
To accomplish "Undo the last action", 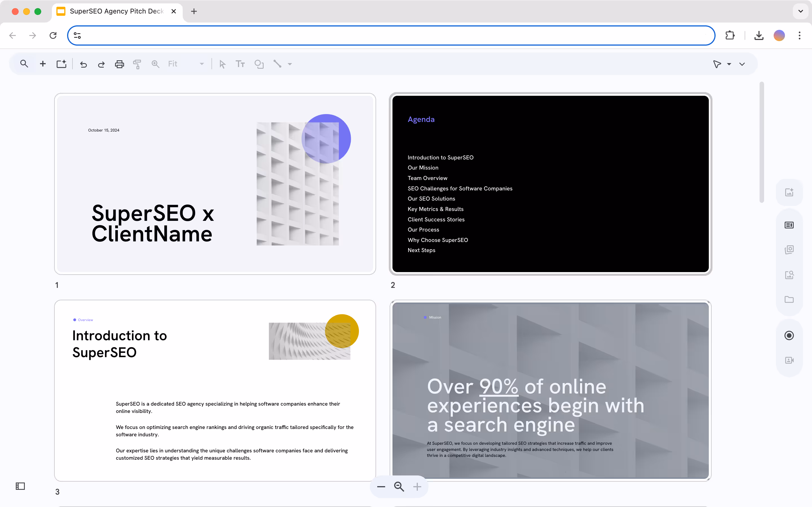I will click(83, 64).
